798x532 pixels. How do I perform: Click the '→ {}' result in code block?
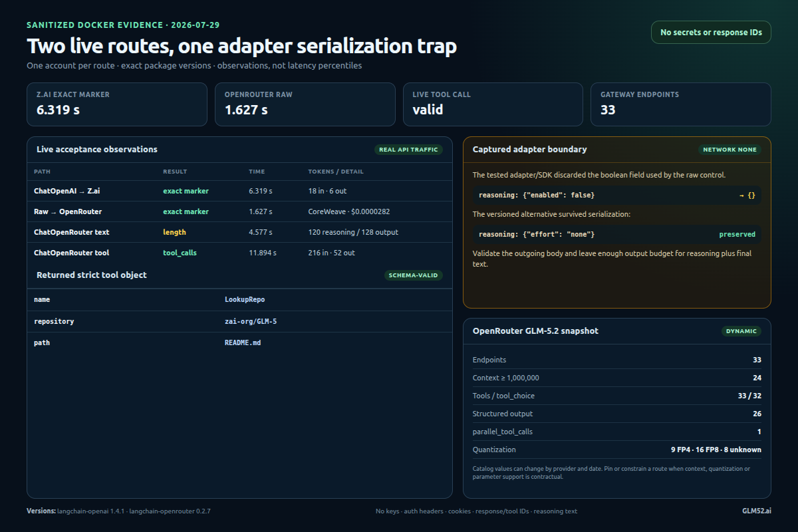click(747, 195)
